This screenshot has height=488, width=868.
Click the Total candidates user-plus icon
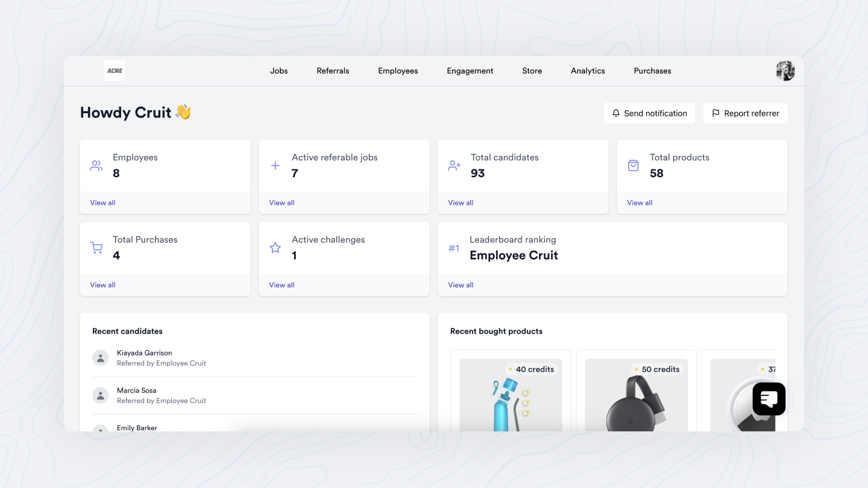(x=454, y=166)
